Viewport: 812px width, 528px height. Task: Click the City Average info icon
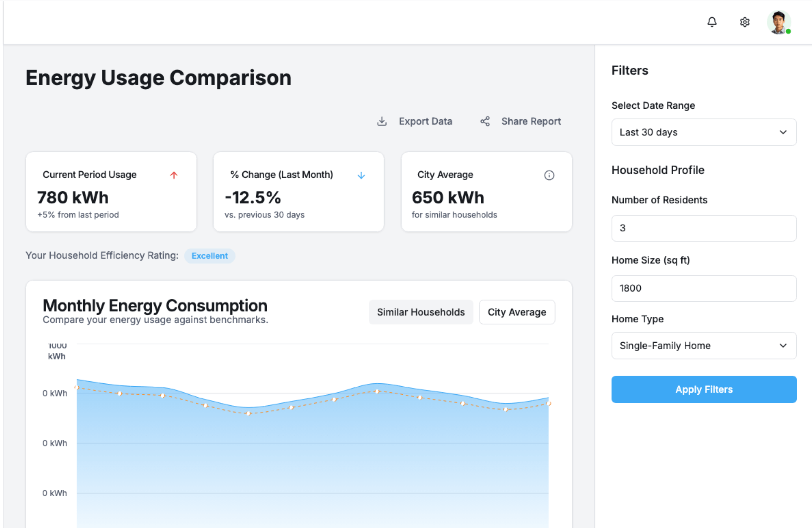pyautogui.click(x=549, y=175)
